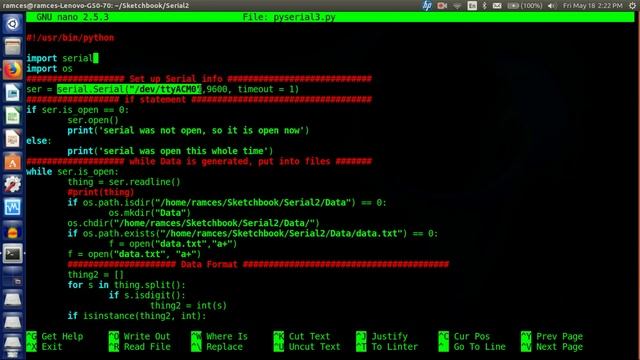This screenshot has width=640, height=360.
Task: Click the terminal window title in top bar
Action: [x=96, y=5]
